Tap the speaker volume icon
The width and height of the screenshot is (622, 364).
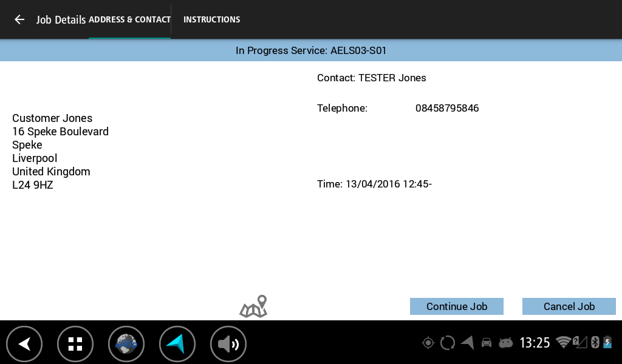coord(228,344)
